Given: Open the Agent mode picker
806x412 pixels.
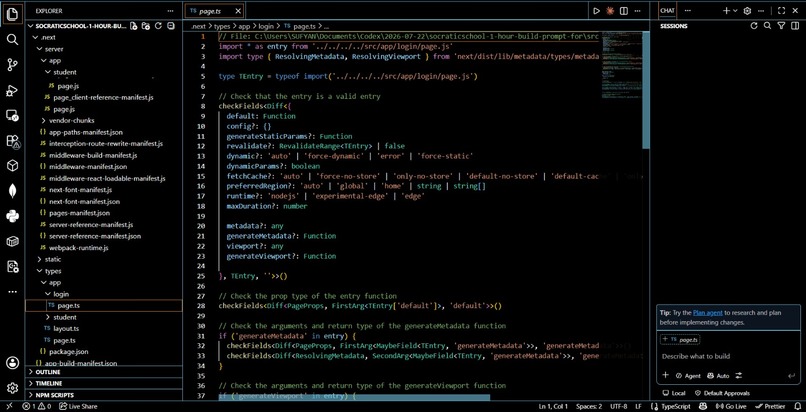Looking at the screenshot, I should click(688, 376).
